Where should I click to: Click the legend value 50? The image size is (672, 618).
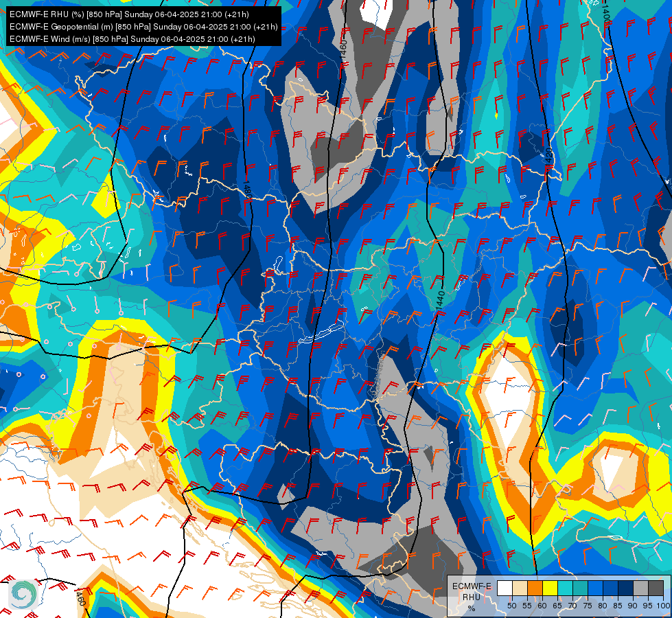[511, 606]
